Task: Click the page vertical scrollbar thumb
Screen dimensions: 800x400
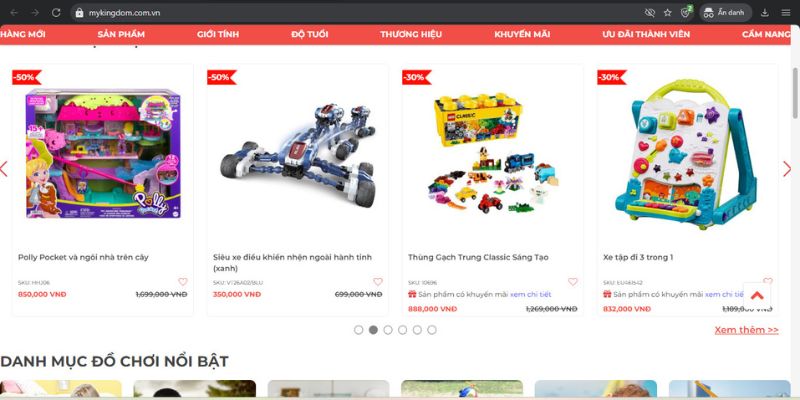Action: [x=795, y=93]
